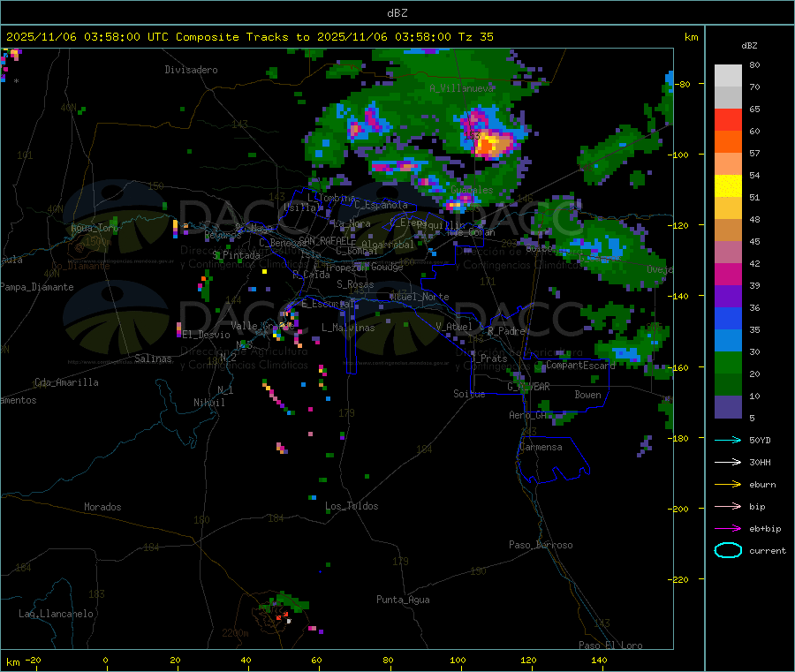The image size is (795, 672).
Task: Click 'Tz 35' in the header line
Action: [x=475, y=37]
